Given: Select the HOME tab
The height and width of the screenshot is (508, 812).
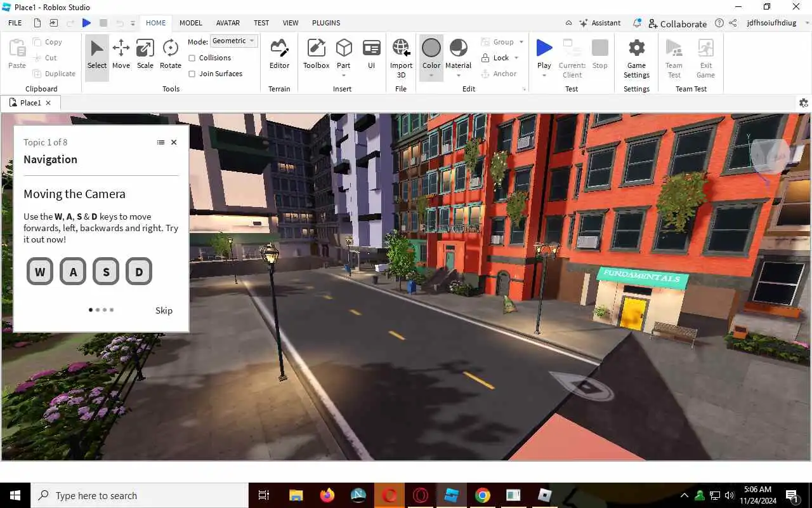Looking at the screenshot, I should [155, 23].
